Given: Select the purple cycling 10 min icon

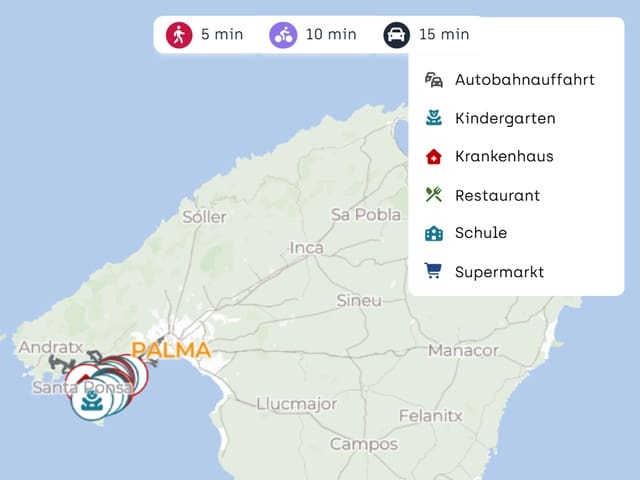Looking at the screenshot, I should click(x=283, y=35).
